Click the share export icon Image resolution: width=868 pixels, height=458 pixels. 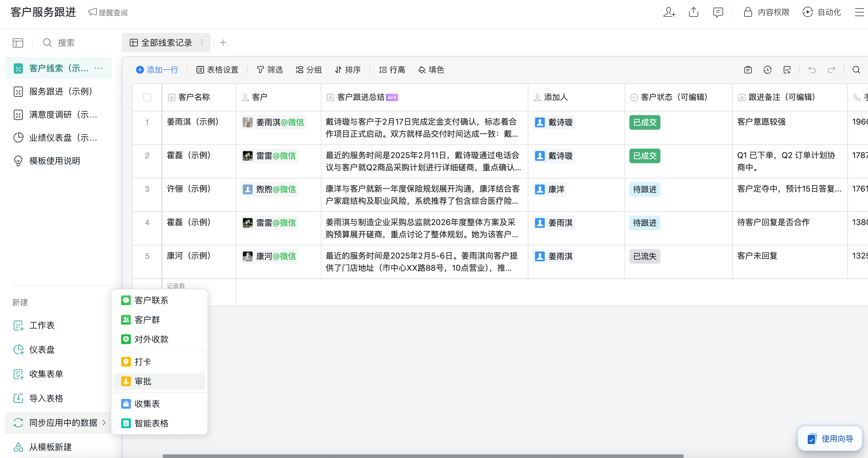(x=693, y=12)
